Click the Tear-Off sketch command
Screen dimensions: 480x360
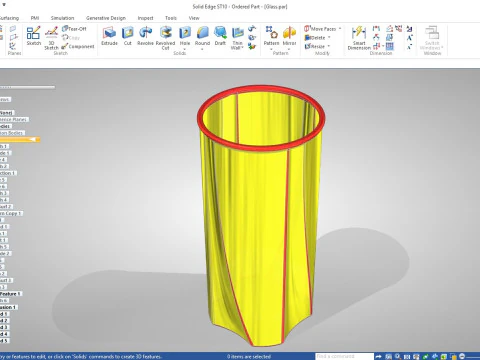point(74,29)
